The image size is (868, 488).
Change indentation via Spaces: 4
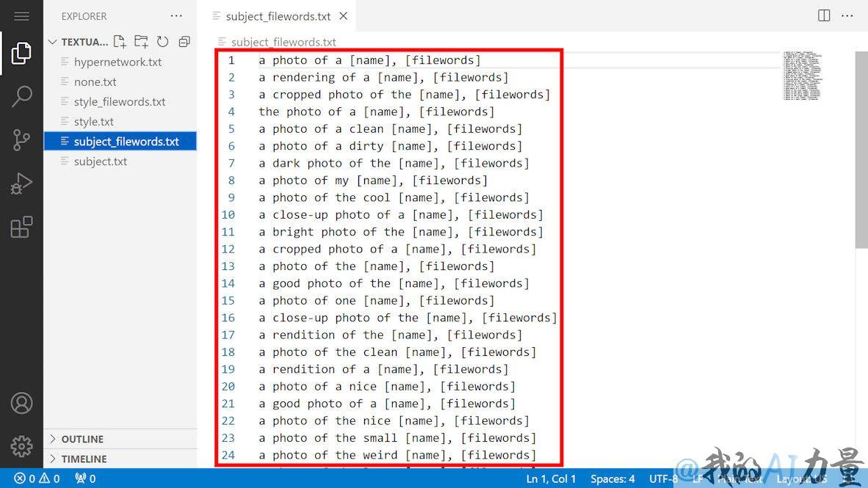pos(612,478)
